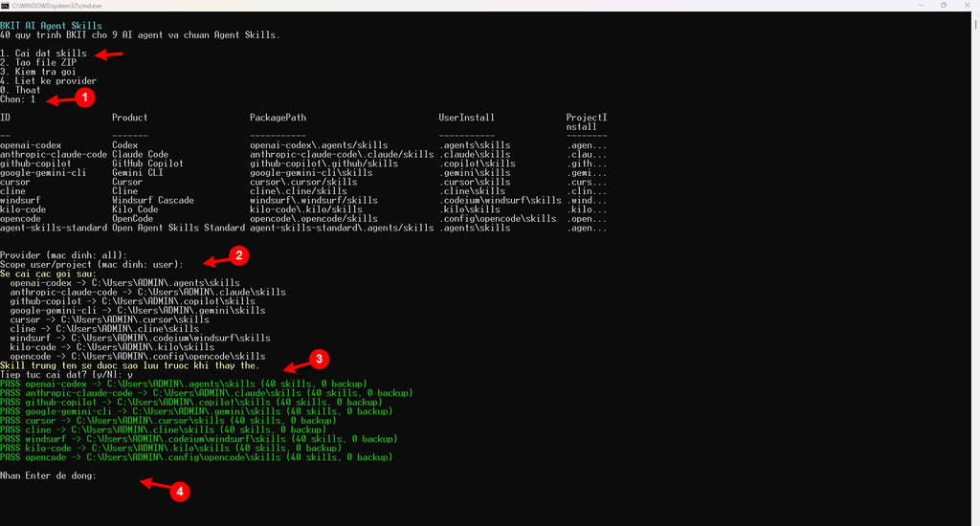Image resolution: width=980 pixels, height=526 pixels.
Task: Restore down the cmd.exe window
Action: pos(943,5)
